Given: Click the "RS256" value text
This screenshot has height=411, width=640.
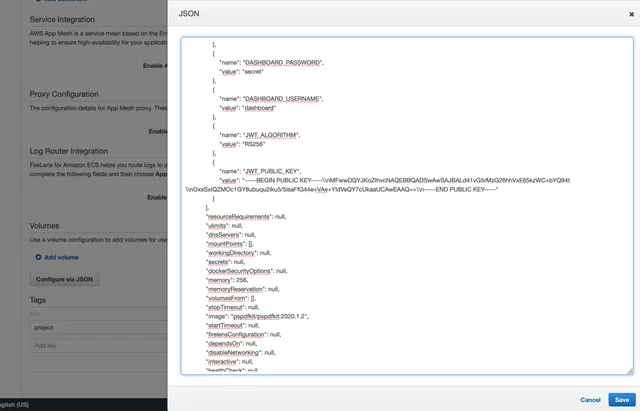Looking at the screenshot, I should 254,144.
